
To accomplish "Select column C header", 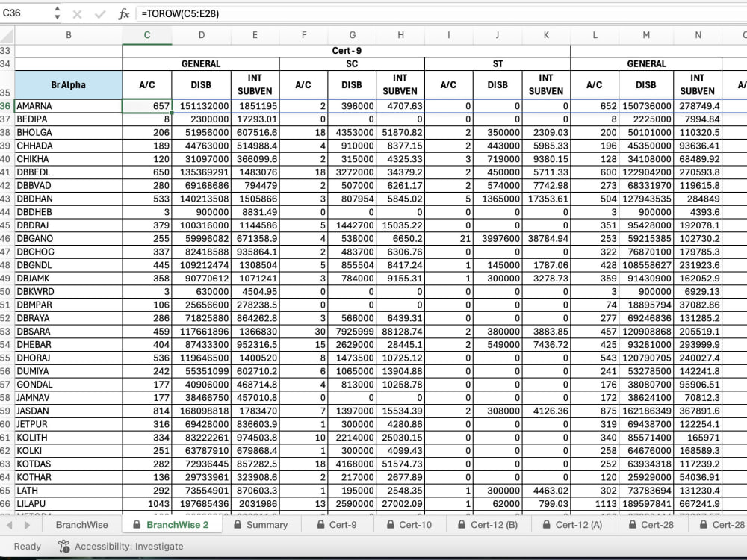I will click(x=147, y=35).
